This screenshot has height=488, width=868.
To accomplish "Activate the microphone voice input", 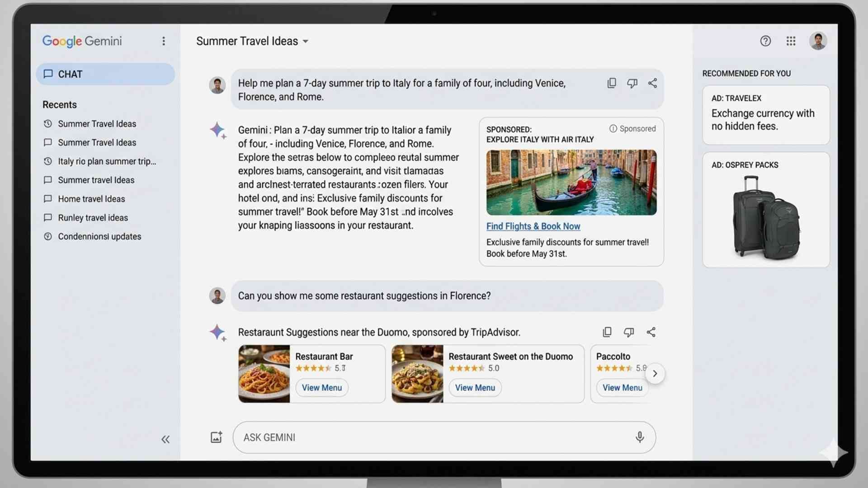I will [x=640, y=437].
